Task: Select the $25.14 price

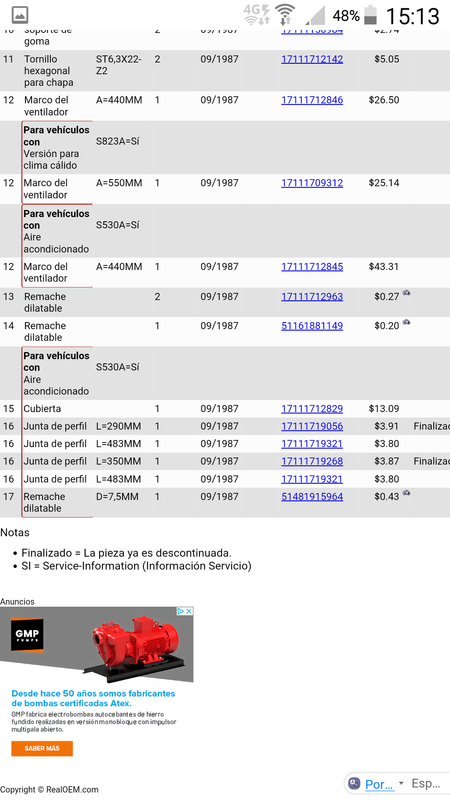Action: pos(384,183)
